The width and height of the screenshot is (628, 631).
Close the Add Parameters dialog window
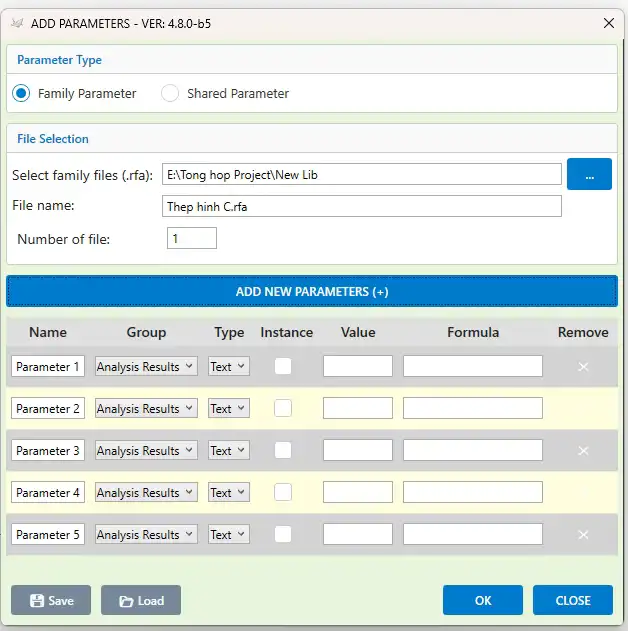(609, 23)
